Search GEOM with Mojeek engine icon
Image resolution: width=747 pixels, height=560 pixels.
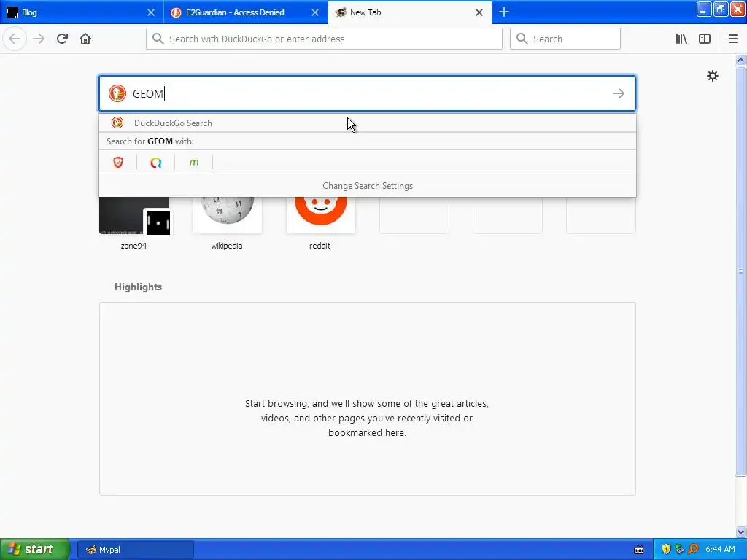193,163
